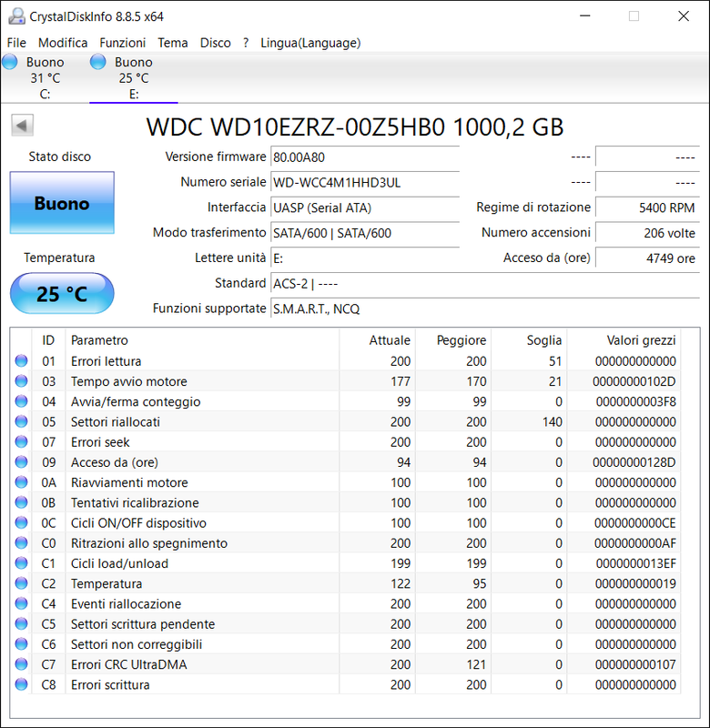Click status orb for Riavviamenti motore
The image size is (710, 728).
(x=21, y=482)
